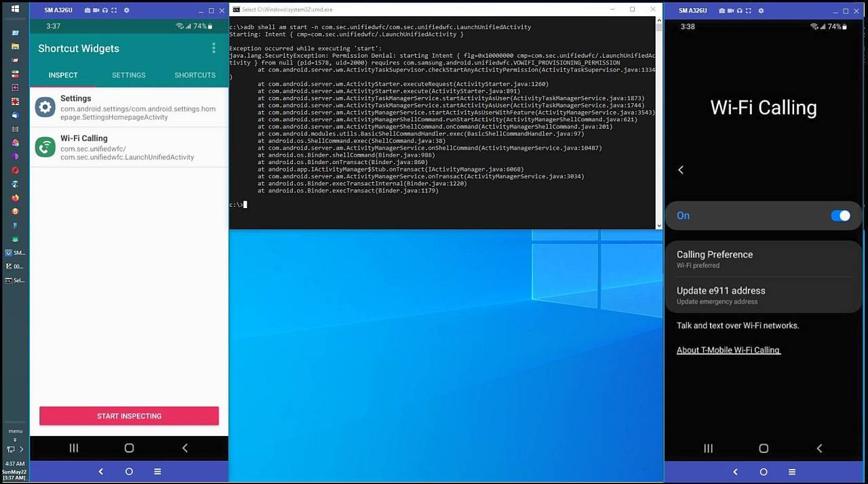The width and height of the screenshot is (868, 484).
Task: Open Shortcut Widgets three-dot overflow menu
Action: tap(214, 48)
